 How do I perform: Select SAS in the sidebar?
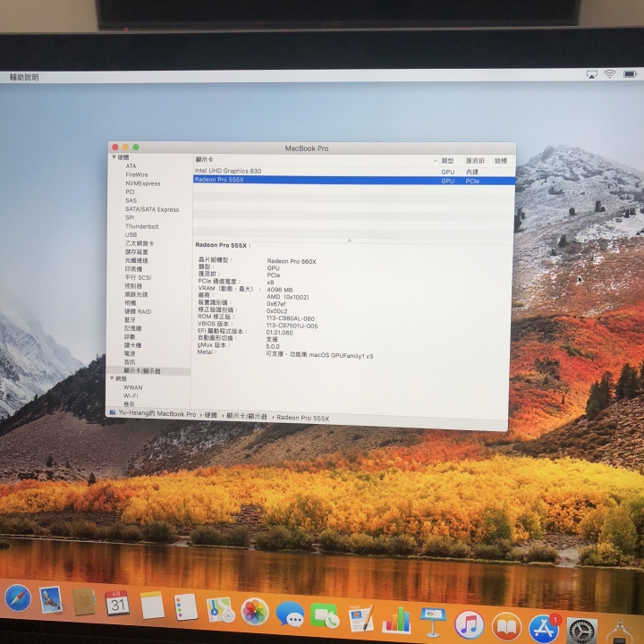click(x=131, y=200)
